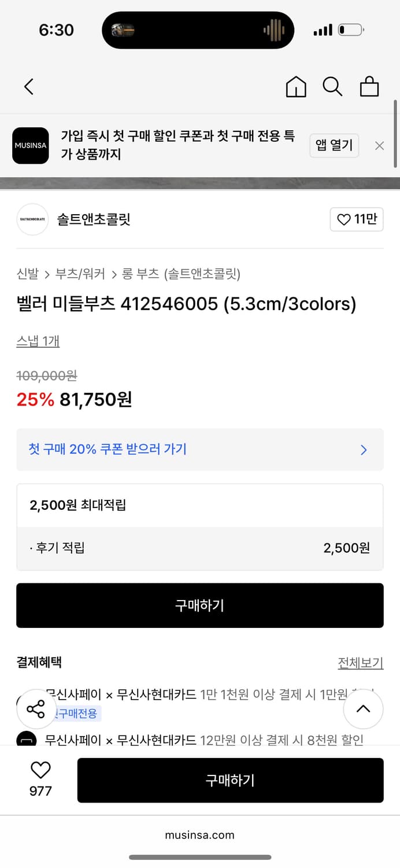Expand 2,500원 최대적립 rewards box
400x868 pixels.
pos(199,505)
